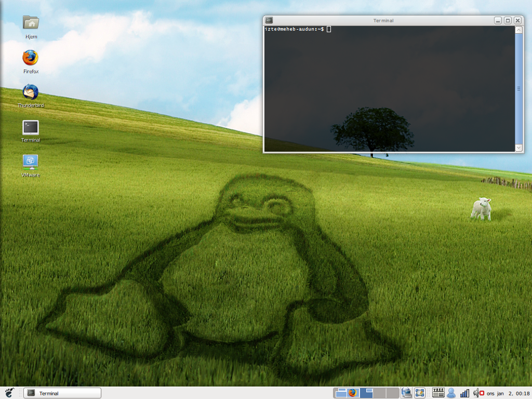The height and width of the screenshot is (399, 532).
Task: Switch to the fourth workspace in pager
Action: (x=380, y=393)
